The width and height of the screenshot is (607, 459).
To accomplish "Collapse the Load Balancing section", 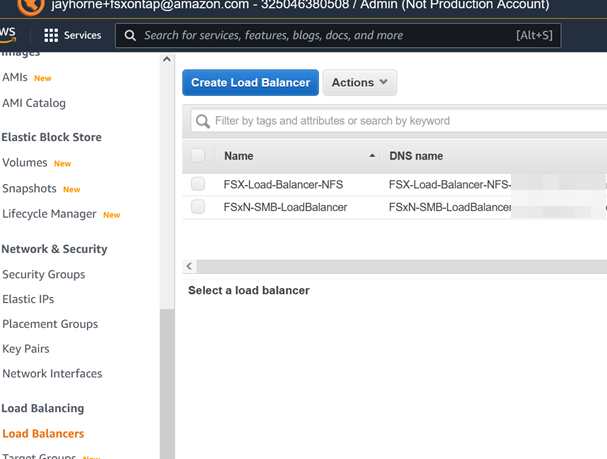I will [43, 408].
